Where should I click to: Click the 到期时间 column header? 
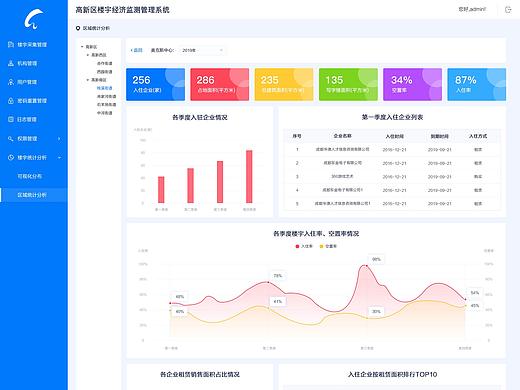(x=440, y=136)
